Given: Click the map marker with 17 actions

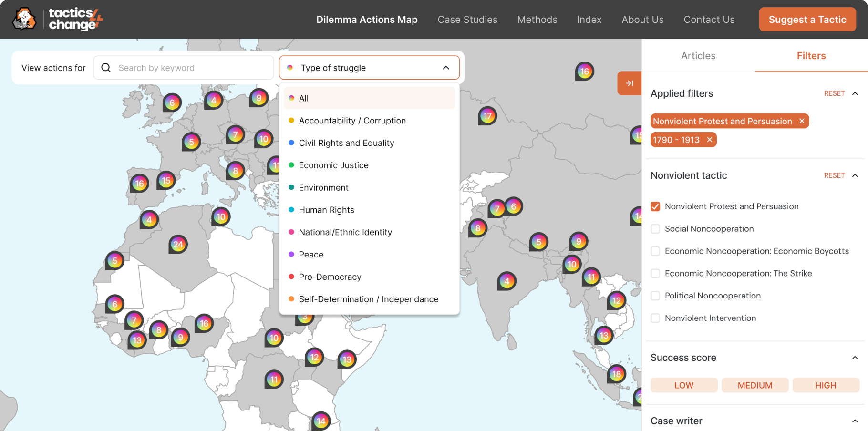Looking at the screenshot, I should point(487,115).
